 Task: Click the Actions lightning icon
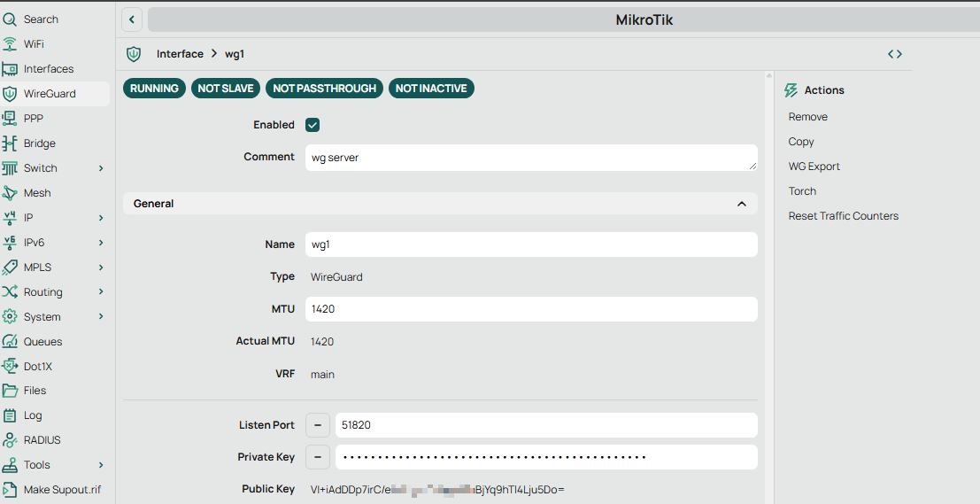791,90
